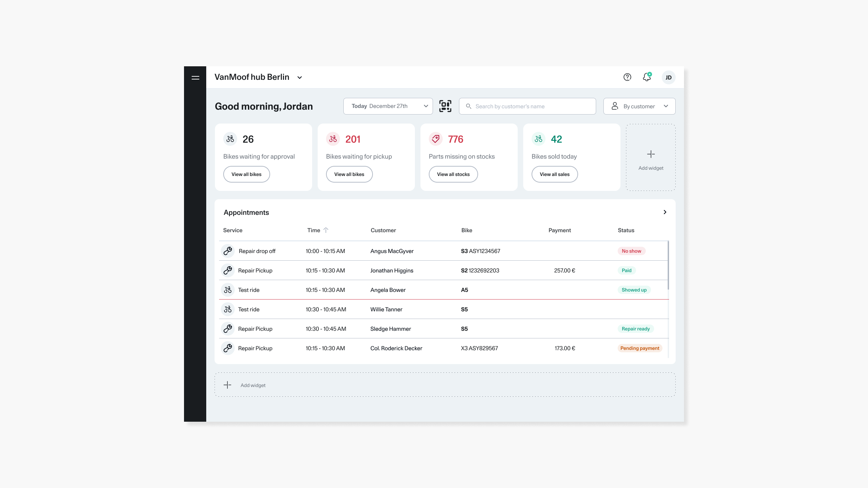Open the By customer filter dropdown

pyautogui.click(x=639, y=106)
